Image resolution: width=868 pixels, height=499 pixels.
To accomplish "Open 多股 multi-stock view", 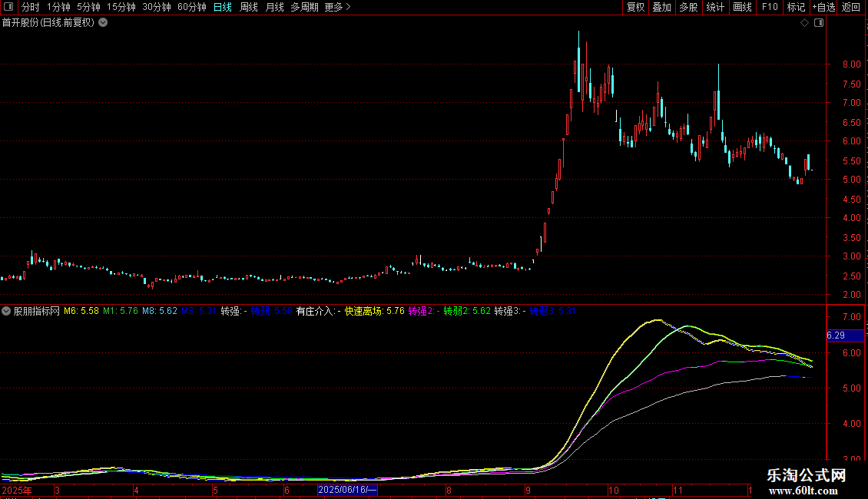I will (x=689, y=7).
